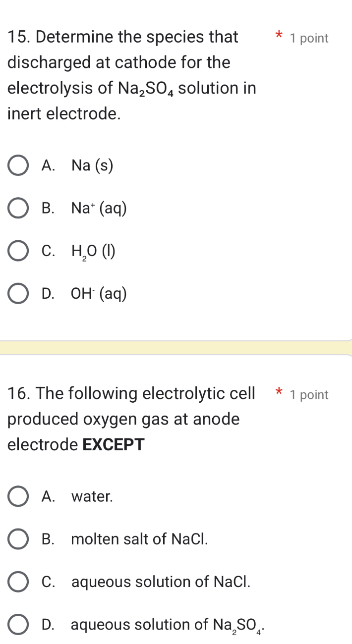The width and height of the screenshot is (352, 644).
Task: Select option A 'Na (s)' for question 15
Action: pyautogui.click(x=18, y=165)
